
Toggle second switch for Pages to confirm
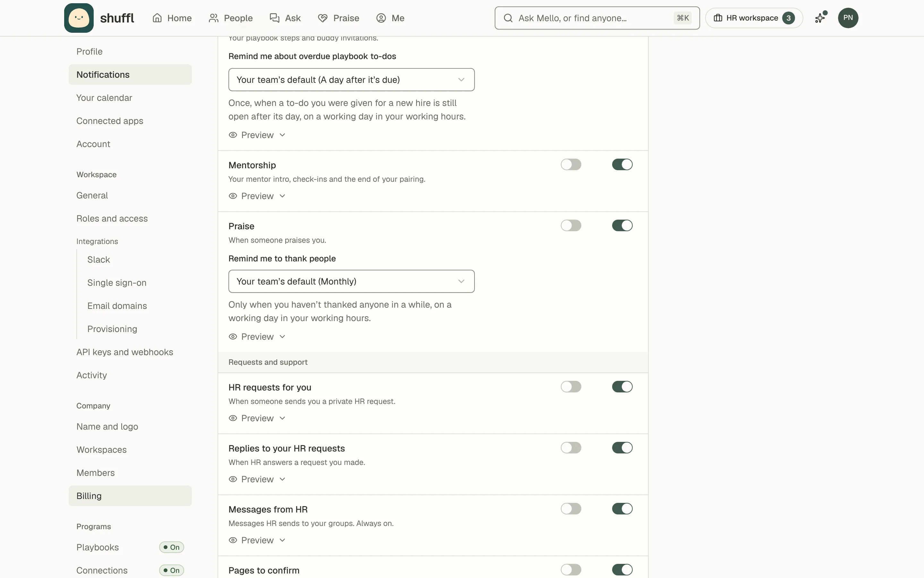[x=622, y=570]
